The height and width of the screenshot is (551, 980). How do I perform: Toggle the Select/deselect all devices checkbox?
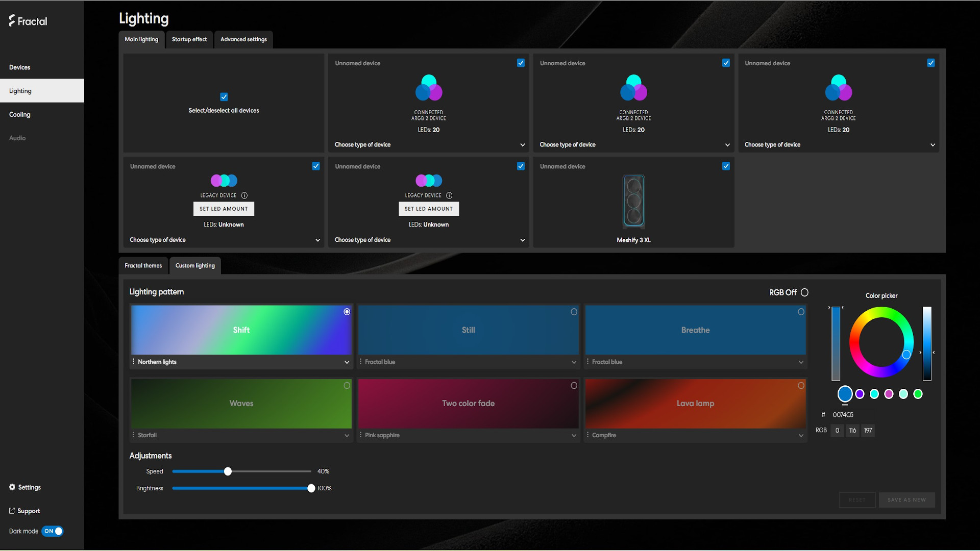click(224, 97)
